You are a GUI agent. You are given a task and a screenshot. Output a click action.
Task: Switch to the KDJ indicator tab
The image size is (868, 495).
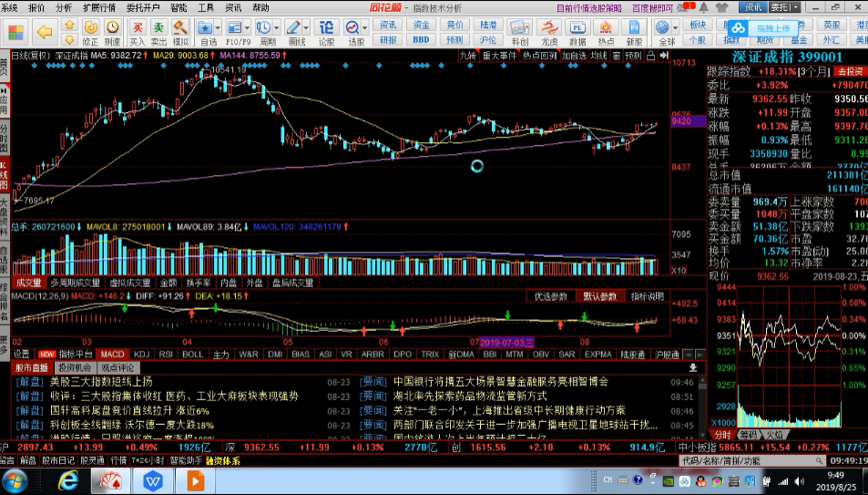(x=141, y=355)
